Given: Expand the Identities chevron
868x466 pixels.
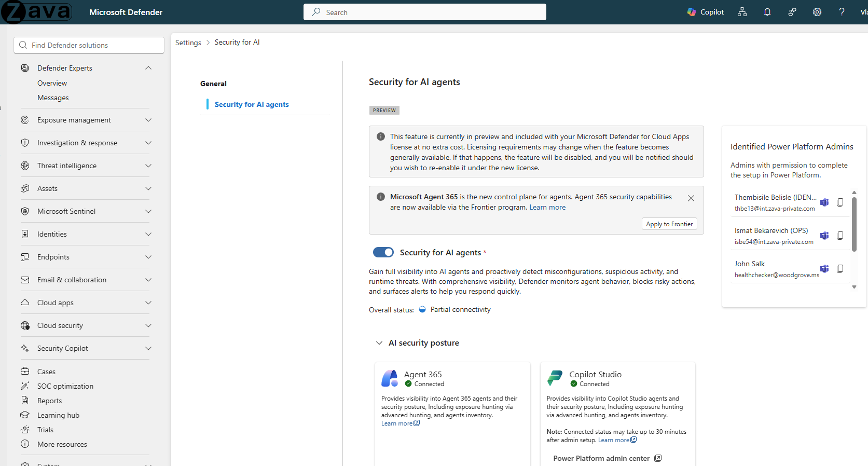Looking at the screenshot, I should click(x=148, y=234).
